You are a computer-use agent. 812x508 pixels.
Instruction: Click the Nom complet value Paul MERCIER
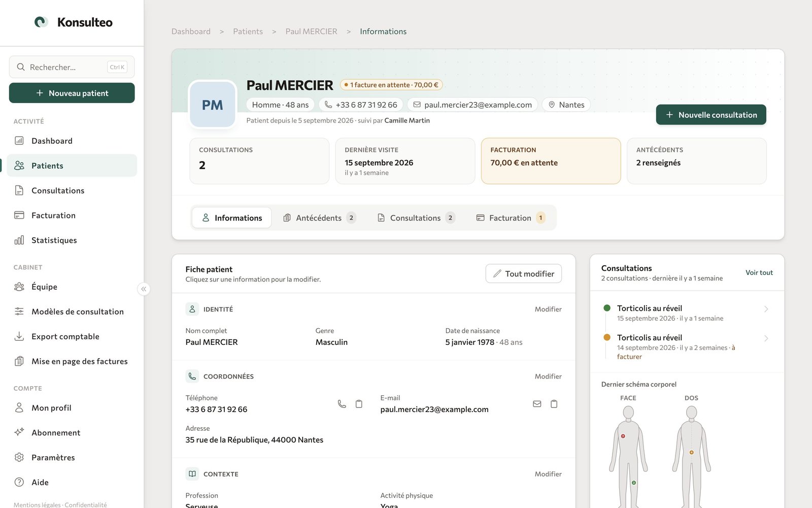(x=212, y=342)
